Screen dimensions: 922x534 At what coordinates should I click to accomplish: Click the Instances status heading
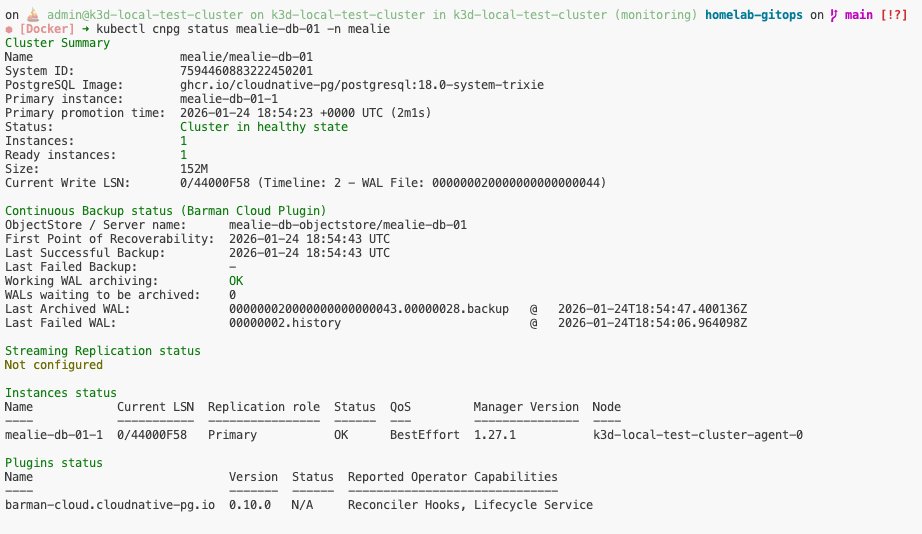click(61, 393)
